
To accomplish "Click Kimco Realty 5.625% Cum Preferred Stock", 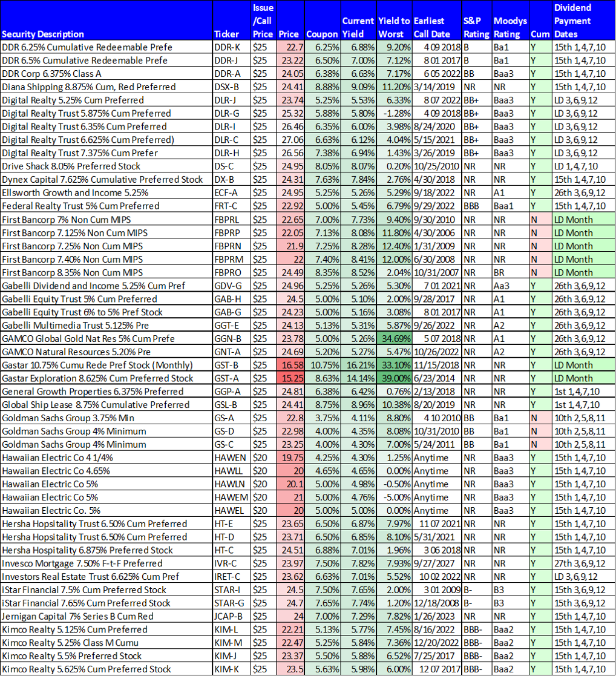I will click(106, 669).
